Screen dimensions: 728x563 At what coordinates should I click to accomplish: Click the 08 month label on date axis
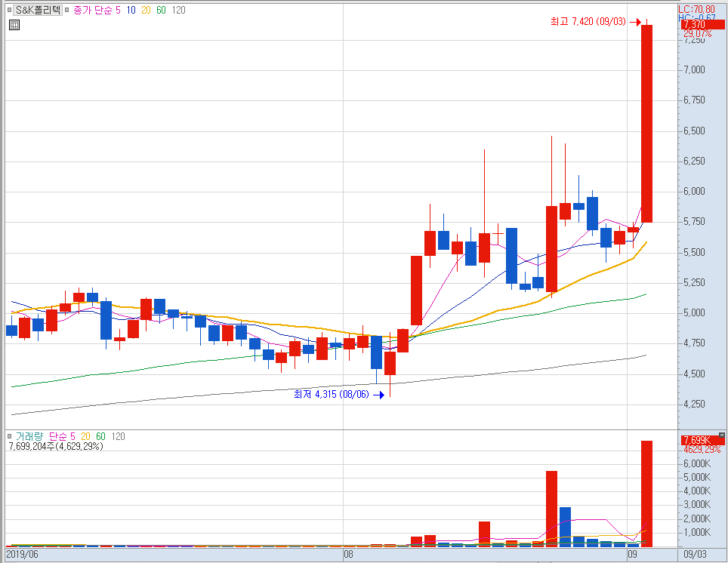348,554
